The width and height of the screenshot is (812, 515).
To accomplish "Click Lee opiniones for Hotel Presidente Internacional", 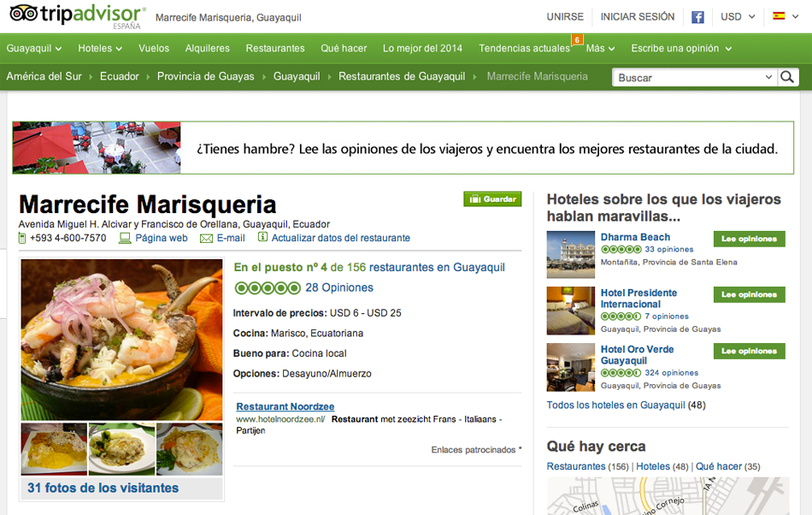I will point(750,294).
